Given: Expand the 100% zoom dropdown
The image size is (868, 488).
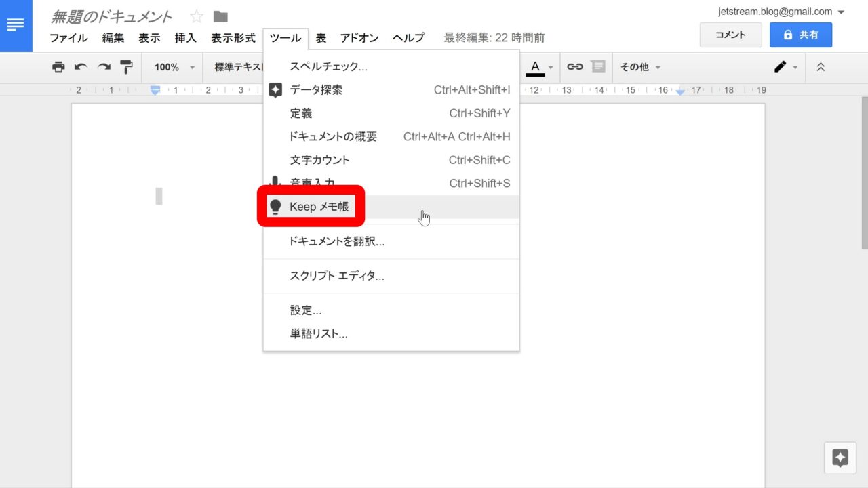Looking at the screenshot, I should [x=174, y=67].
